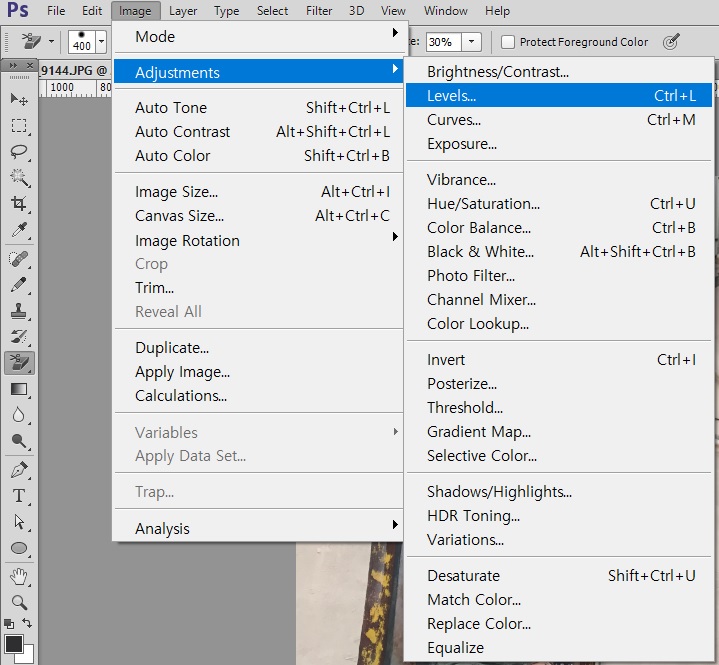Close the toolbox panel with X

[29, 66]
